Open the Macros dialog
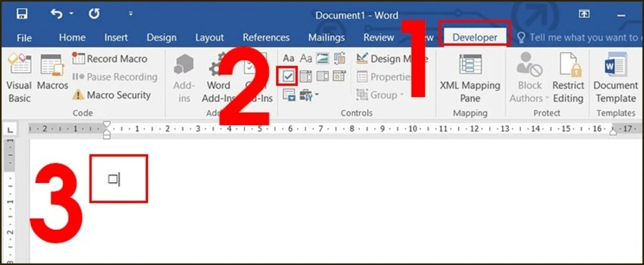 tap(52, 72)
